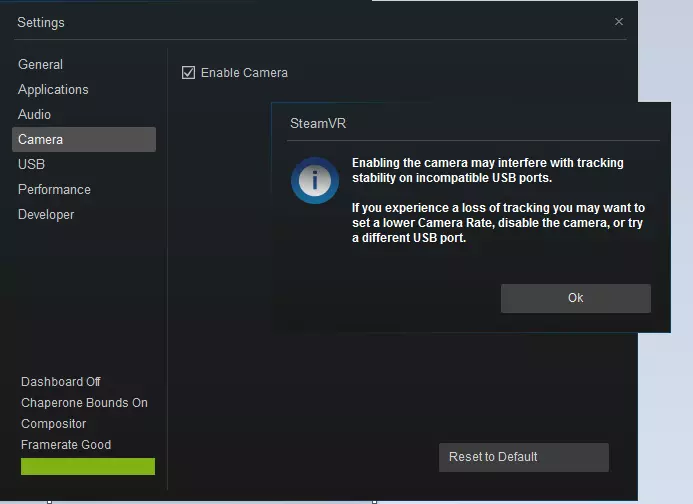Viewport: 693px width, 504px height.
Task: Click the 'stability on incompatible USB ports' line
Action: click(452, 178)
